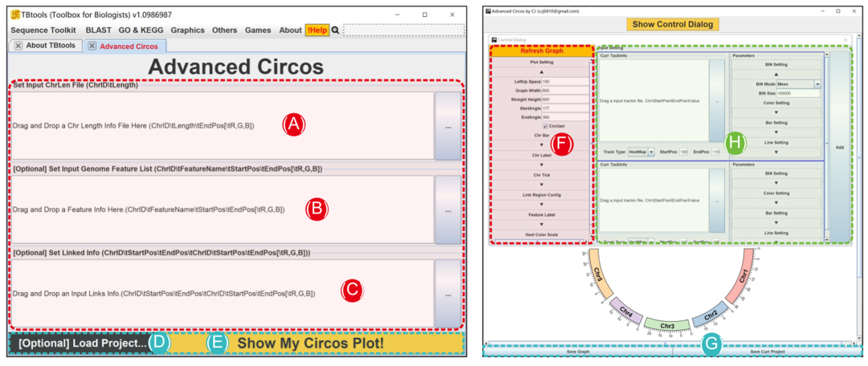868x366 pixels.
Task: Expand the Chr Label section
Action: 542,165
